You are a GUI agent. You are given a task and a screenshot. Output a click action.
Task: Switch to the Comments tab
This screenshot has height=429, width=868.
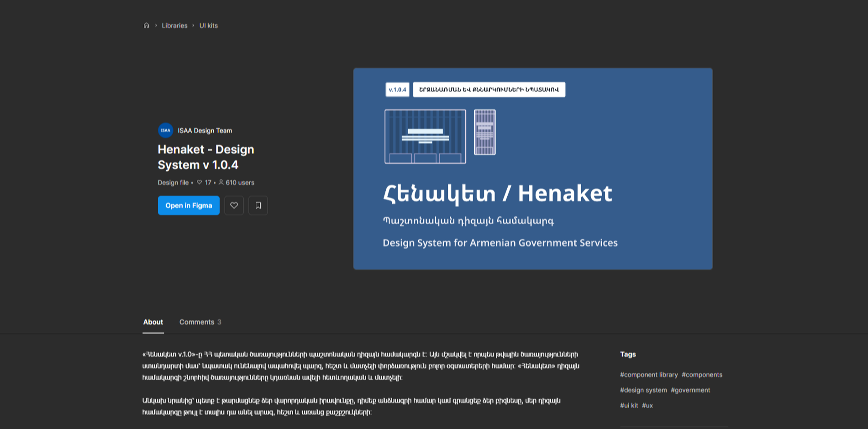pyautogui.click(x=200, y=322)
